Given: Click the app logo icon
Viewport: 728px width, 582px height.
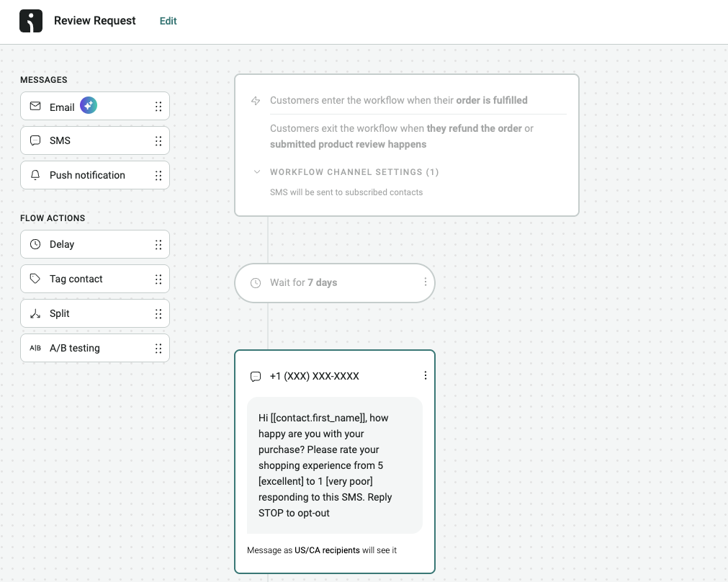Looking at the screenshot, I should [31, 21].
